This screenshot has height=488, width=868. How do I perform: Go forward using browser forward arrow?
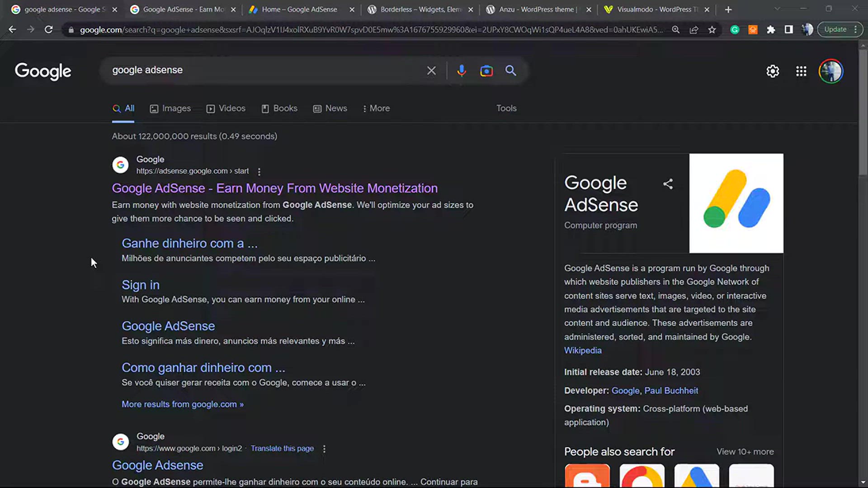pos(30,29)
